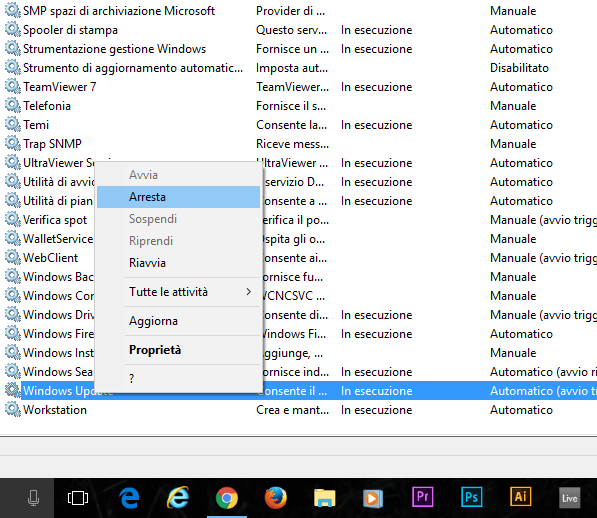Select the Spooler di stampa service name
Viewport: 597px width, 518px height.
(70, 30)
